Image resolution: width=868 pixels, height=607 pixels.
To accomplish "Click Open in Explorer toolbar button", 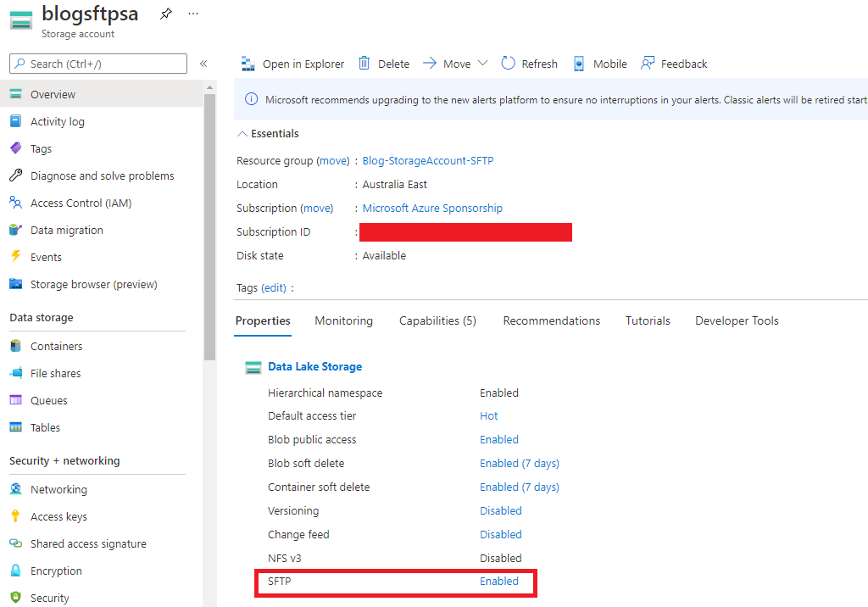I will pyautogui.click(x=292, y=64).
